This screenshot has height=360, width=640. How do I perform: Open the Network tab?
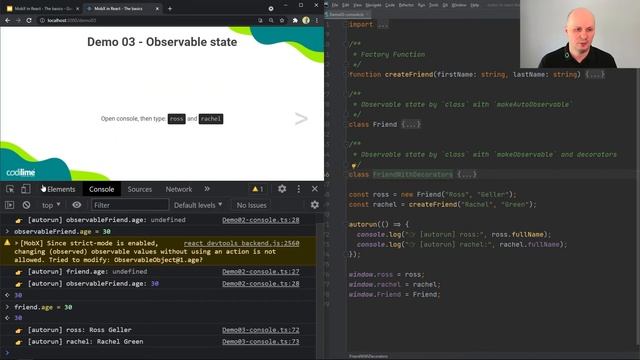pyautogui.click(x=179, y=189)
